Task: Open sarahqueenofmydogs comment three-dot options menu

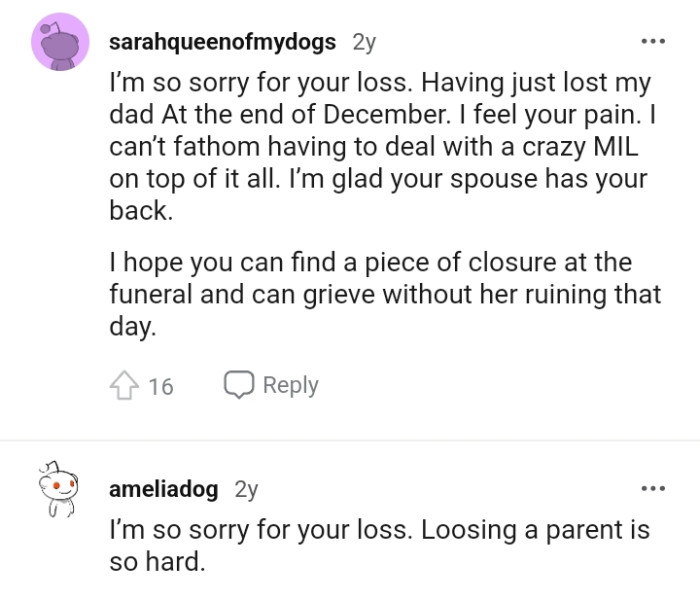Action: click(652, 43)
